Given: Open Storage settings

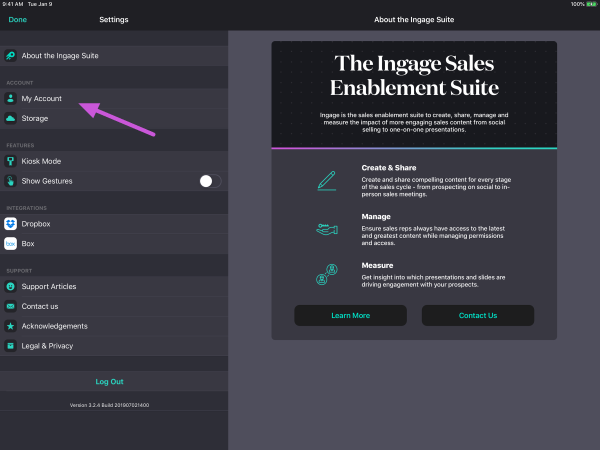Looking at the screenshot, I should [x=114, y=118].
